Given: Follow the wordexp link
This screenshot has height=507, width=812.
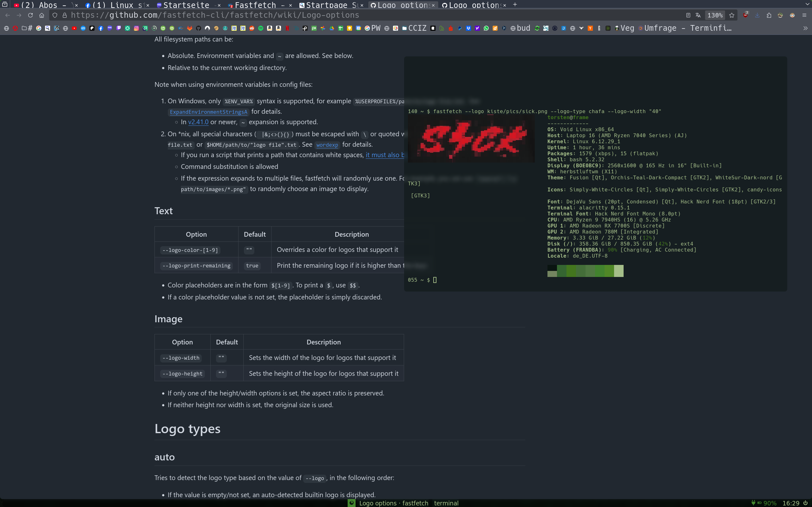Looking at the screenshot, I should (327, 145).
